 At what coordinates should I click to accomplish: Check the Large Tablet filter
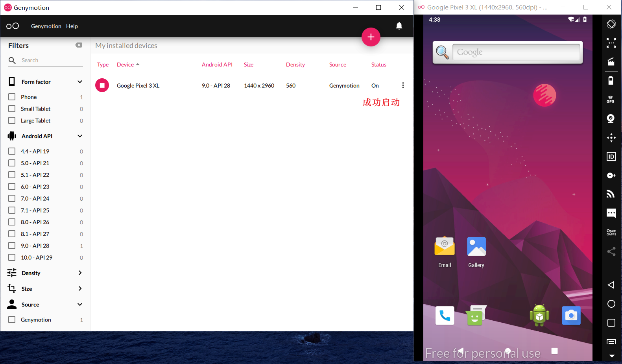coord(12,120)
